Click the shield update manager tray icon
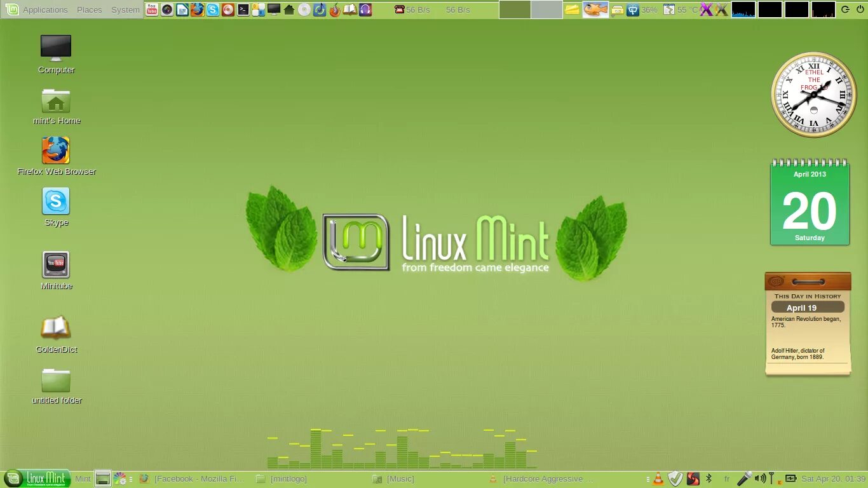 (675, 479)
